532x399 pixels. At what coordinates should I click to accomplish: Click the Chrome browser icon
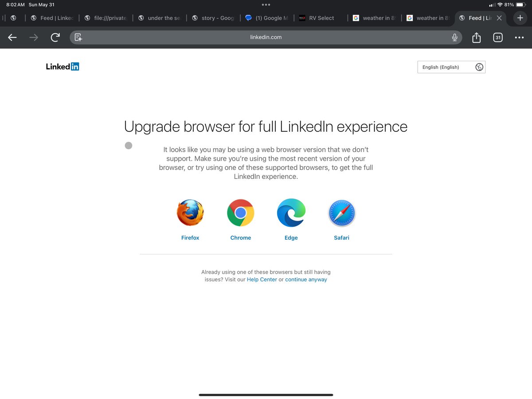click(241, 213)
